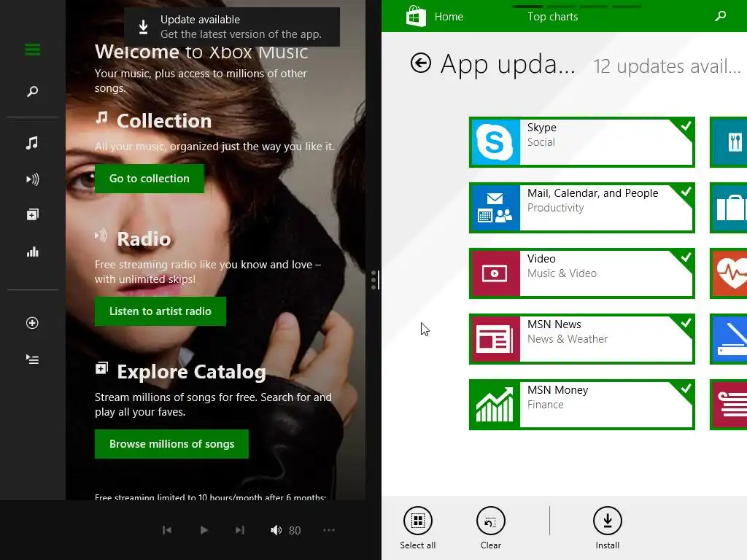
Task: Click the MSN Money chart icon
Action: [495, 405]
